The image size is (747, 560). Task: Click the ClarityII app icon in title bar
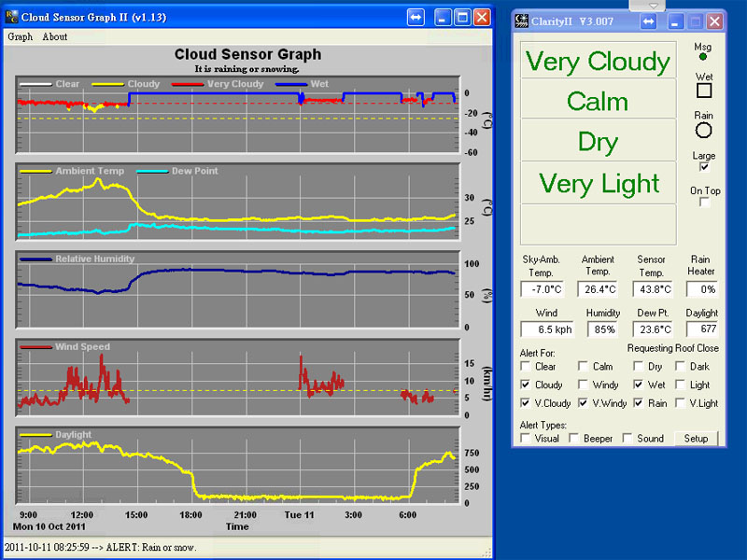522,21
